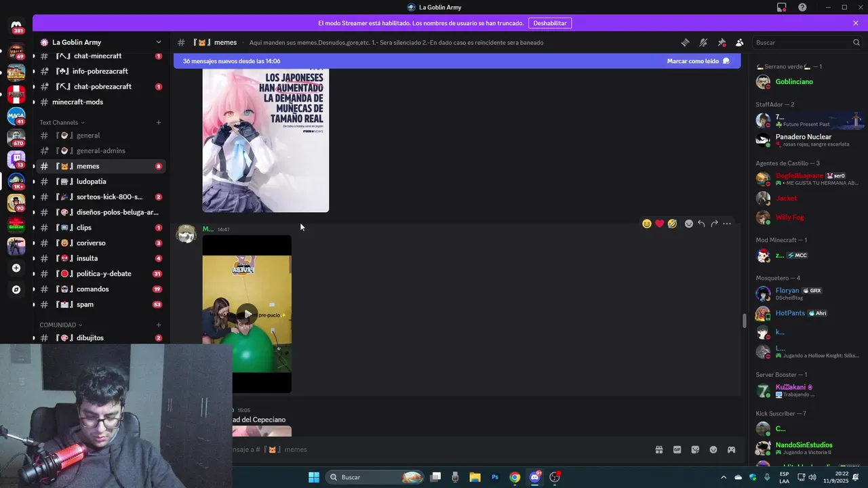
Task: Open the Discord inbox icon in title bar
Action: pos(782,7)
